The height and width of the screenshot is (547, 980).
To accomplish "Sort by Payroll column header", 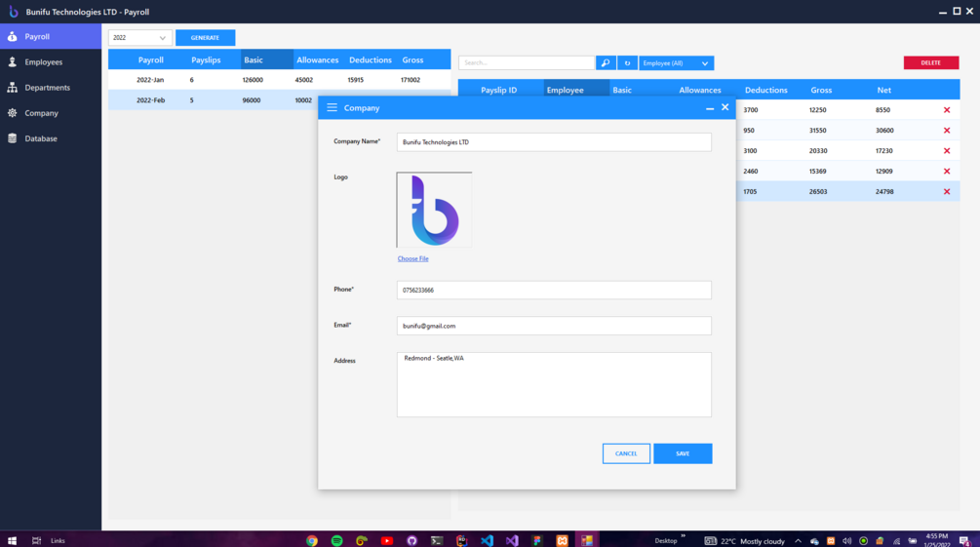I will (150, 60).
